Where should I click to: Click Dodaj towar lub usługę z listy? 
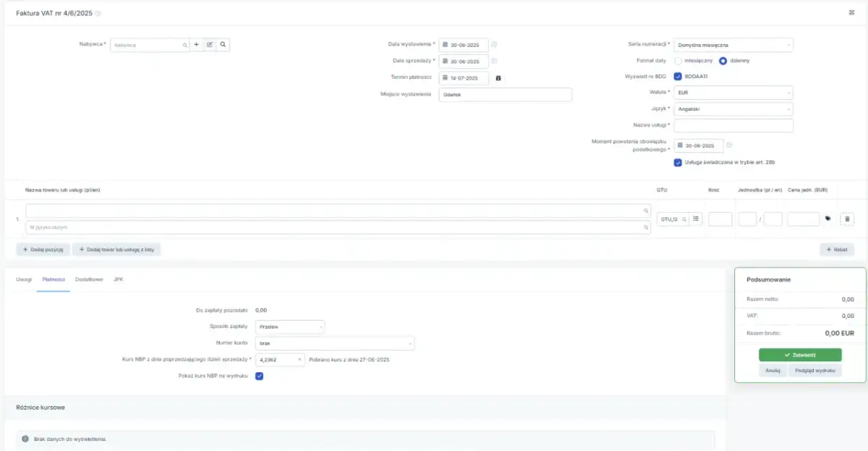[119, 249]
